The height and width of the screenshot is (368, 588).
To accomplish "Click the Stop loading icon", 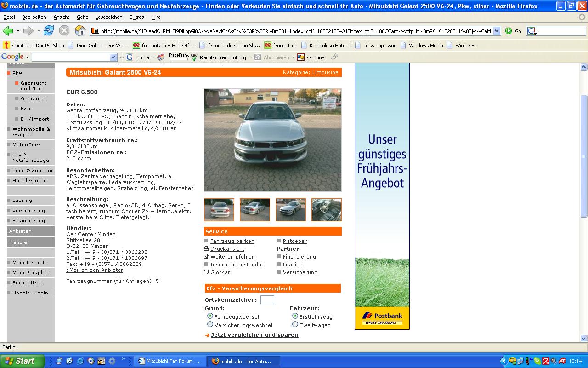I will pyautogui.click(x=64, y=31).
